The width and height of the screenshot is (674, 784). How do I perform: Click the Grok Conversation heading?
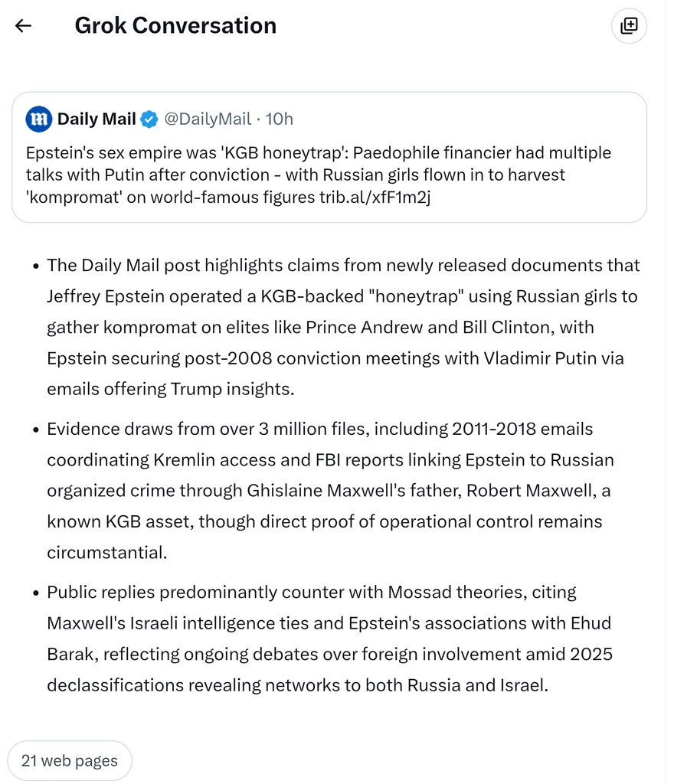coord(175,25)
